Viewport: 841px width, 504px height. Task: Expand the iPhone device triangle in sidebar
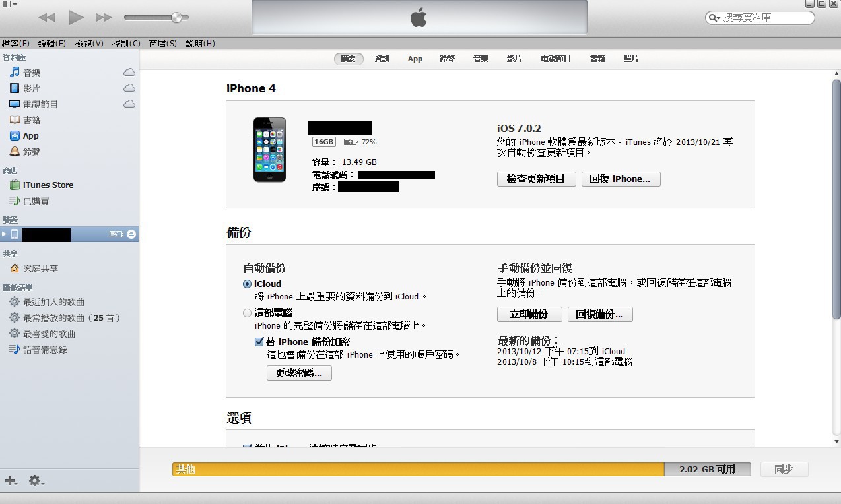coord(5,234)
